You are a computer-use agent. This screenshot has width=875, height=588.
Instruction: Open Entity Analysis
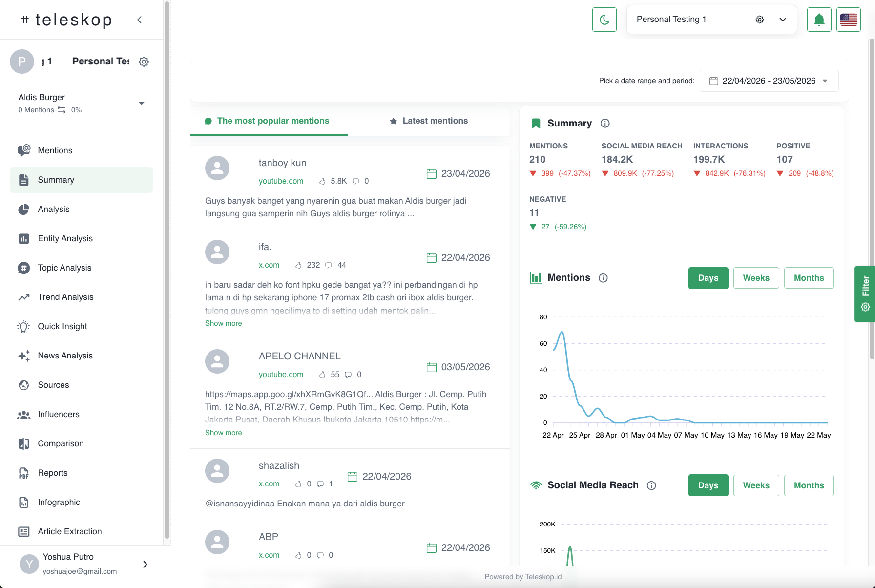[82, 238]
